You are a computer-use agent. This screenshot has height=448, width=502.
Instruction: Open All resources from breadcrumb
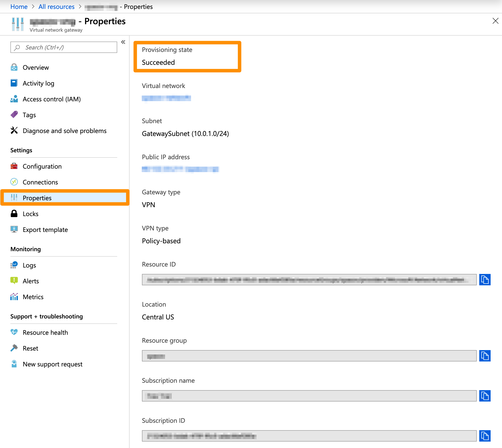click(x=56, y=7)
